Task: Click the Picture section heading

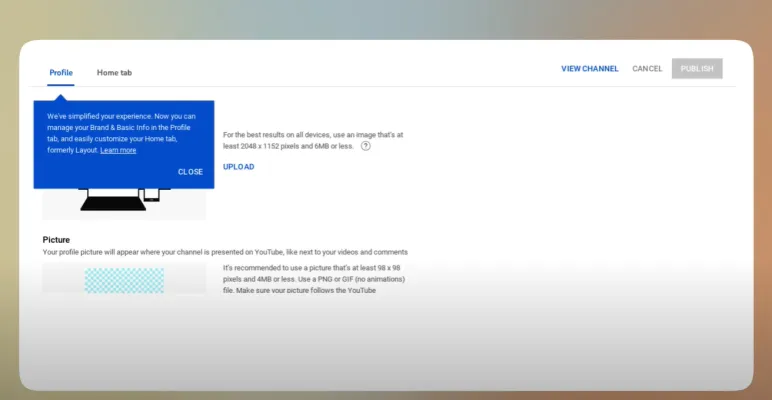Action: click(57, 240)
